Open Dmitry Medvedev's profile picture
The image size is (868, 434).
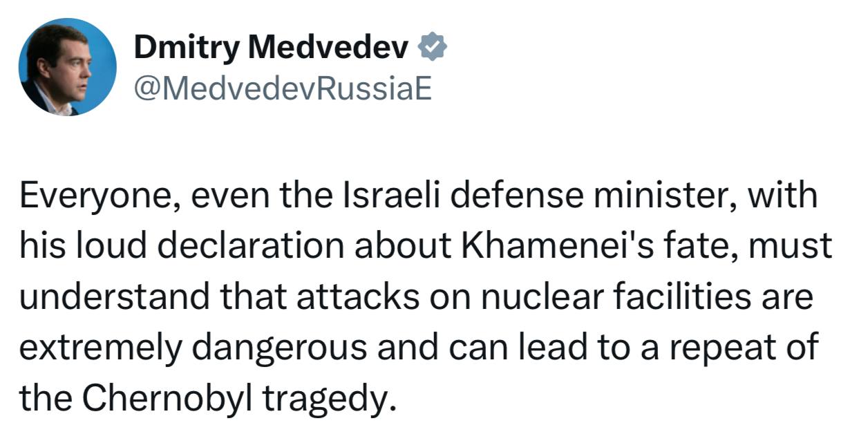[x=67, y=67]
